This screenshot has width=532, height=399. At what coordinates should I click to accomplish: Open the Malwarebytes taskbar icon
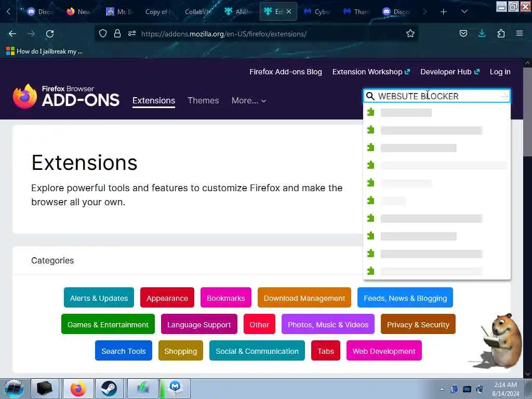[x=175, y=389]
